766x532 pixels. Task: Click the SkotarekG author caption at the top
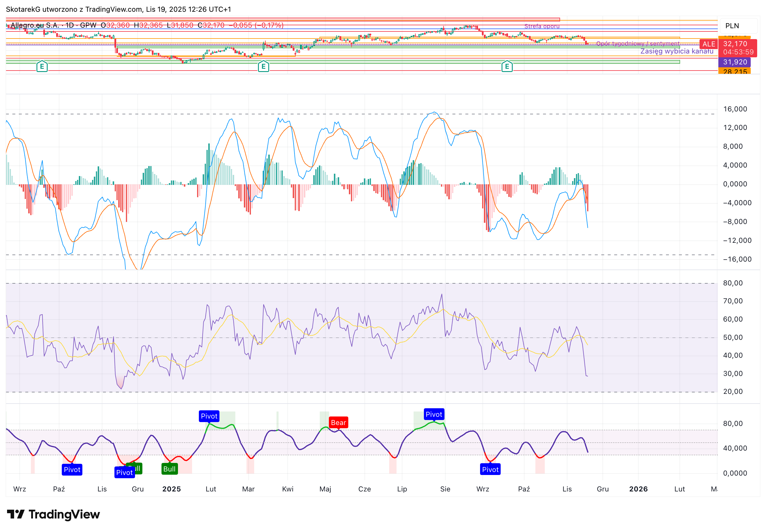(x=119, y=9)
